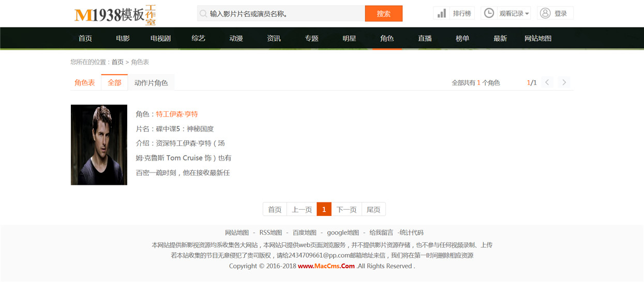This screenshot has width=644, height=307.
Task: Go to previous page using left chevron
Action: [x=547, y=82]
